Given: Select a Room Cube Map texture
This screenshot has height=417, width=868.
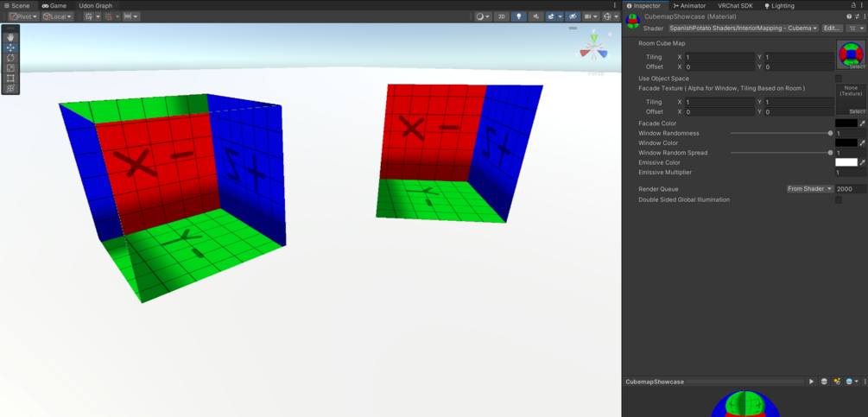Looking at the screenshot, I should point(857,66).
